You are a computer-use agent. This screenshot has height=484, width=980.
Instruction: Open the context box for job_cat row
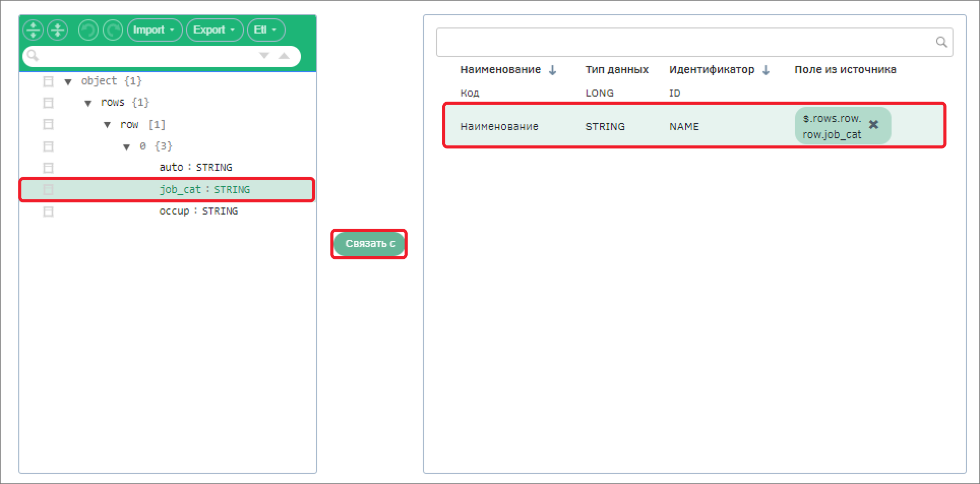48,190
